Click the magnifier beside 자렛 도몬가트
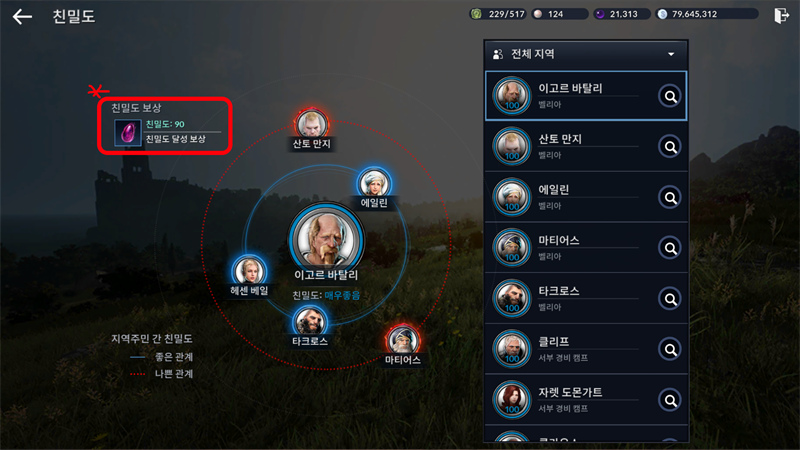 pos(670,400)
